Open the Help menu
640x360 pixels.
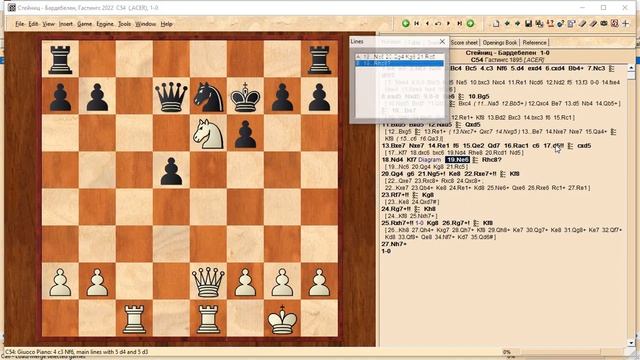[166, 24]
